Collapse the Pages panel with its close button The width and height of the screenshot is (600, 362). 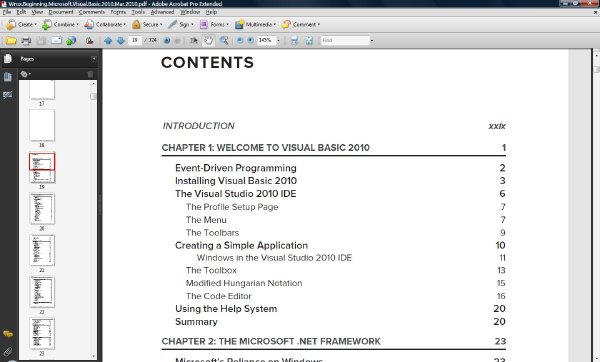94,59
